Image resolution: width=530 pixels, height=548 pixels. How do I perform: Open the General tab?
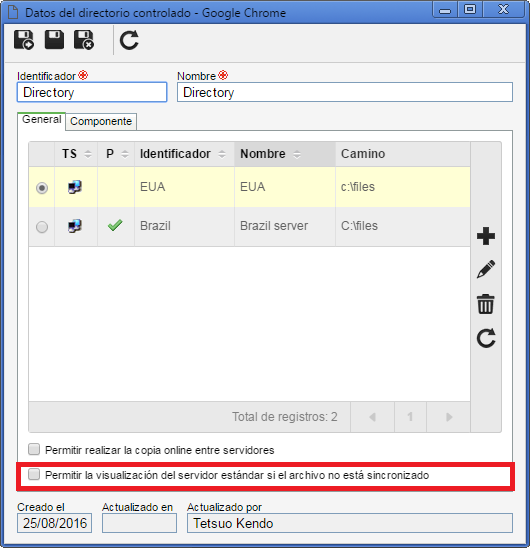pos(42,120)
